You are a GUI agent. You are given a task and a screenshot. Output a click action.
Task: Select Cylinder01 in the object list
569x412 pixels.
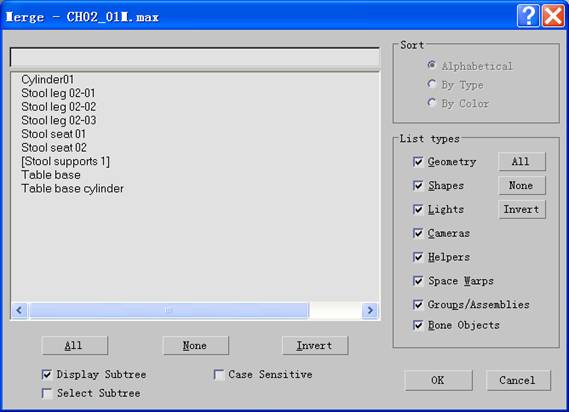[48, 79]
